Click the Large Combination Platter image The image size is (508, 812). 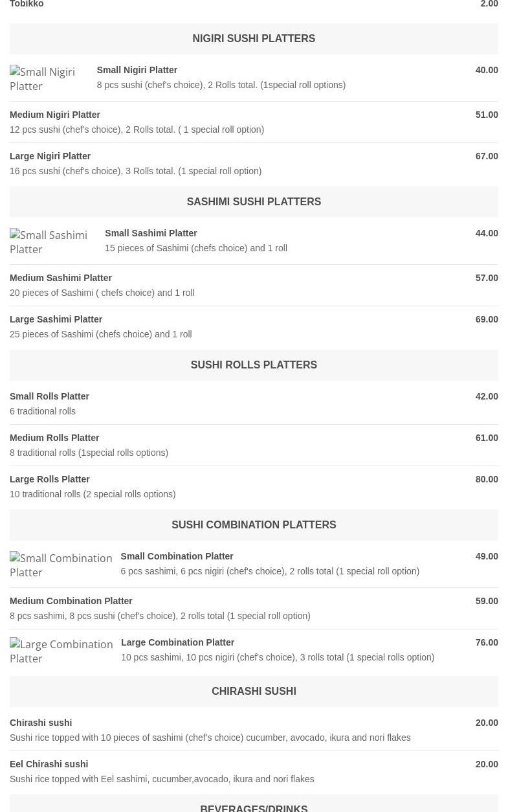[x=61, y=651]
